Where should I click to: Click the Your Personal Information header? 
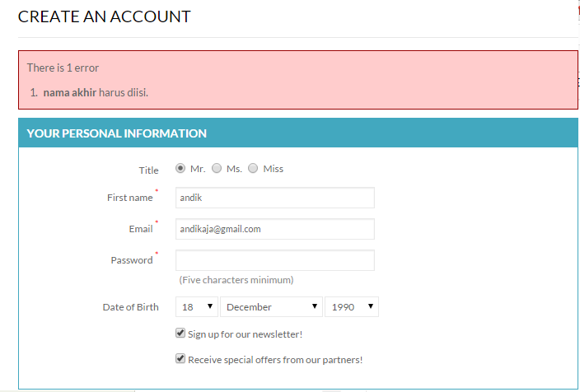point(117,133)
